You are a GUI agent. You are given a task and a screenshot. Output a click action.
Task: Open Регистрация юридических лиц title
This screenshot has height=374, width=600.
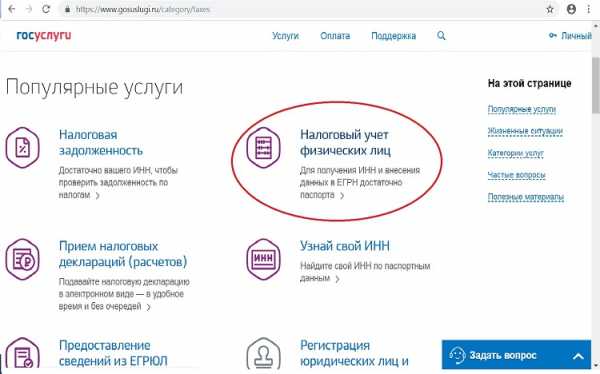point(354,353)
